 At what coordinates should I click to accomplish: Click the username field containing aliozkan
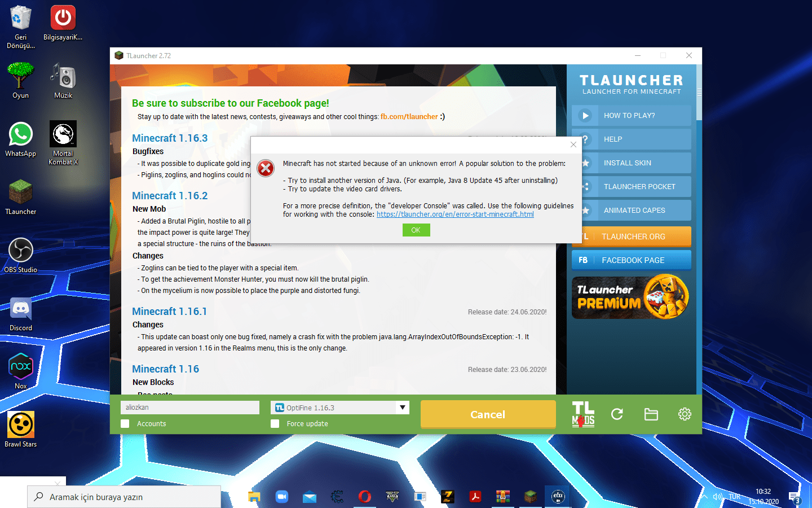pos(190,408)
